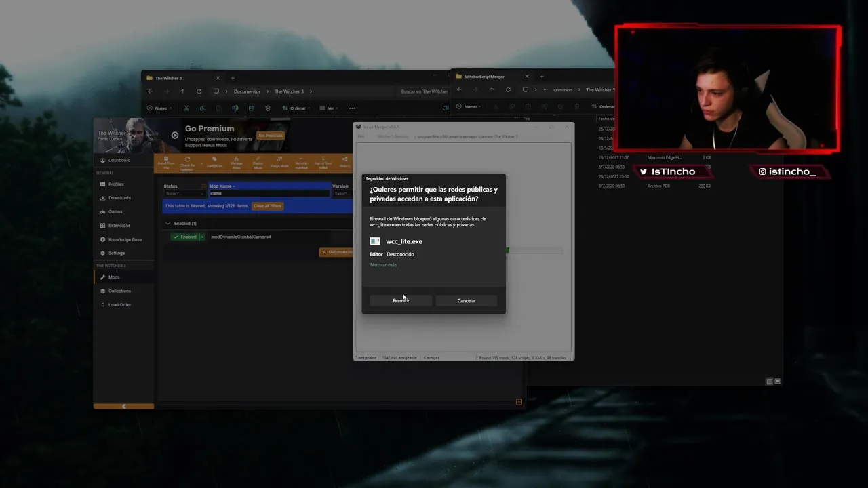Click History toolbar icon in Vortex
This screenshot has height=488, width=868.
[344, 163]
